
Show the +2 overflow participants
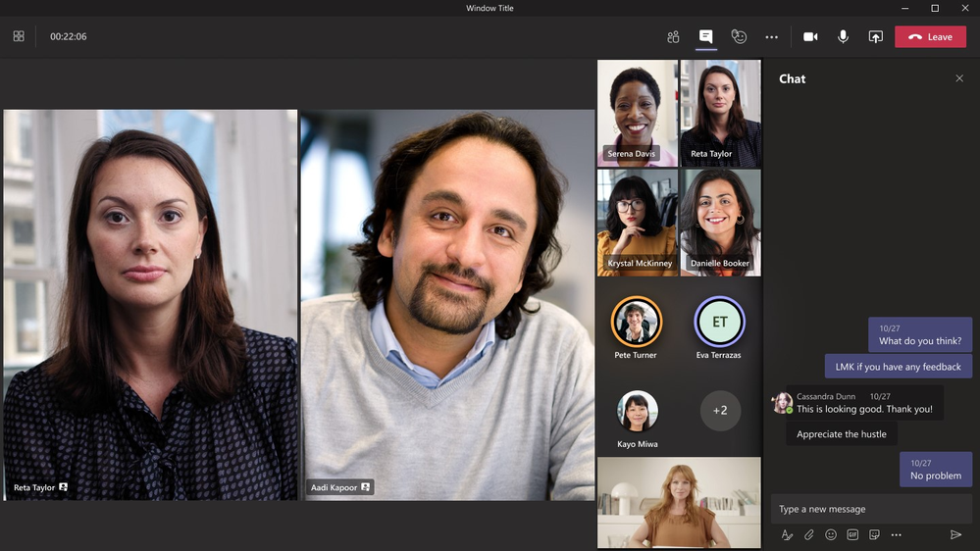click(720, 411)
